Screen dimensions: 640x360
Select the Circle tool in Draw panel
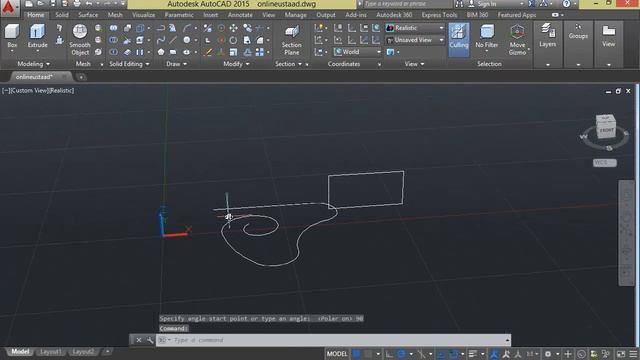[x=187, y=40]
